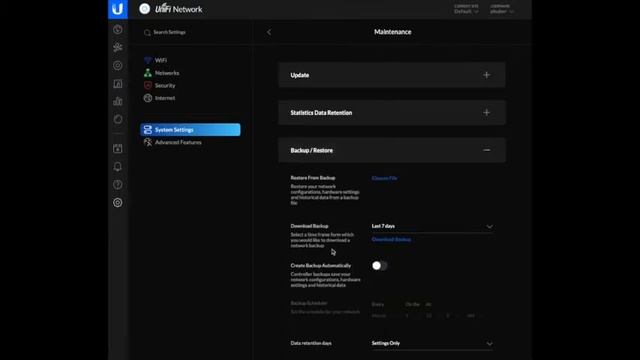Click the Restore From Backup label
640x360 pixels.
pyautogui.click(x=313, y=178)
